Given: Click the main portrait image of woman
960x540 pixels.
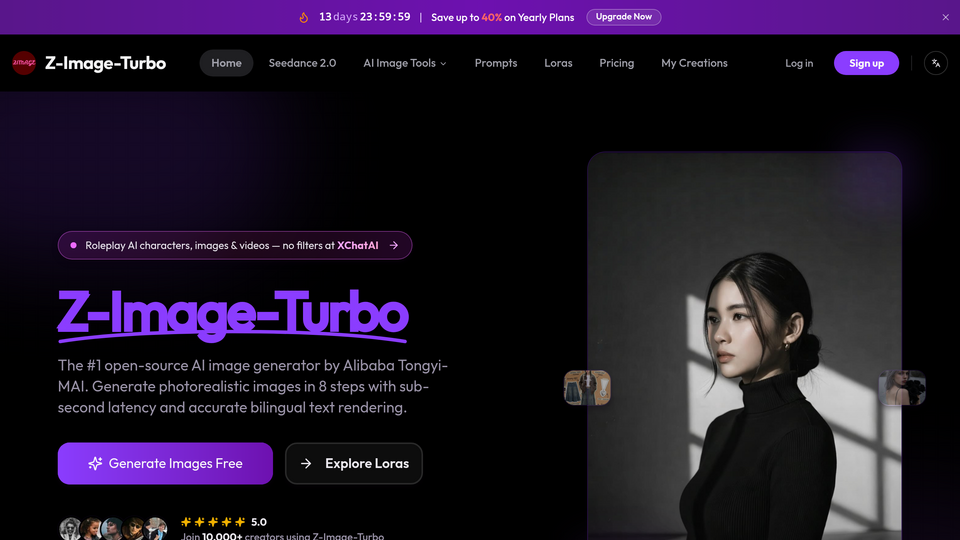Looking at the screenshot, I should click(744, 347).
